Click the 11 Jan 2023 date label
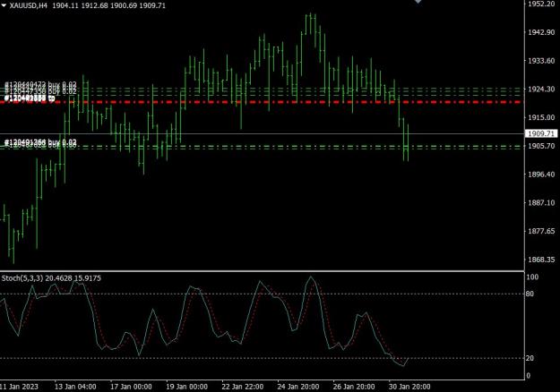 (20, 387)
